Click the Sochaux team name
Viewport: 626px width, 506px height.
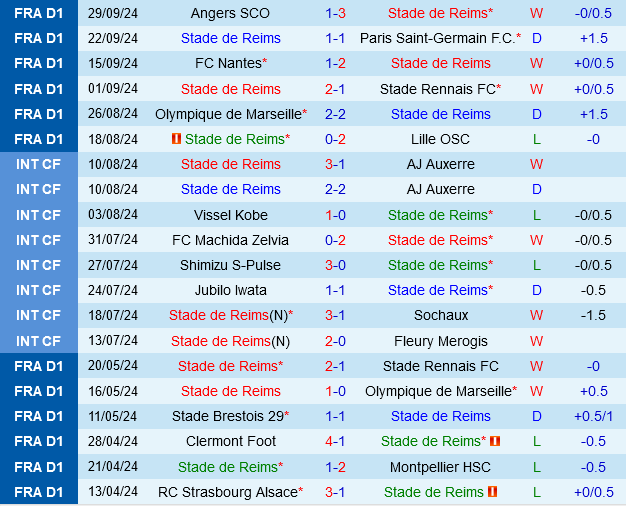pos(440,315)
